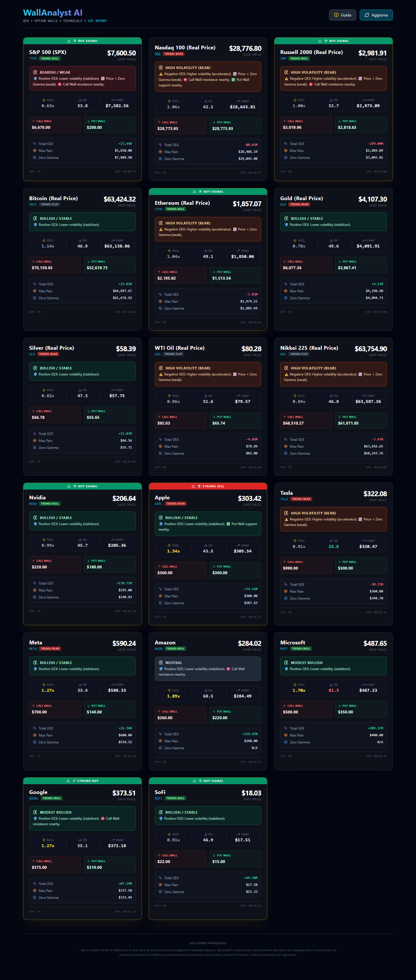Click the VWAP trend icon in Gold card

click(x=364, y=240)
